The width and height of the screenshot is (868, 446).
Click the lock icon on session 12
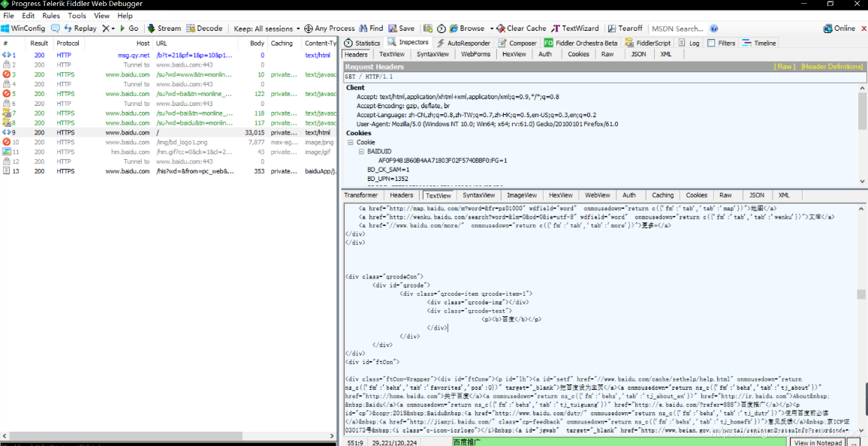(x=7, y=161)
